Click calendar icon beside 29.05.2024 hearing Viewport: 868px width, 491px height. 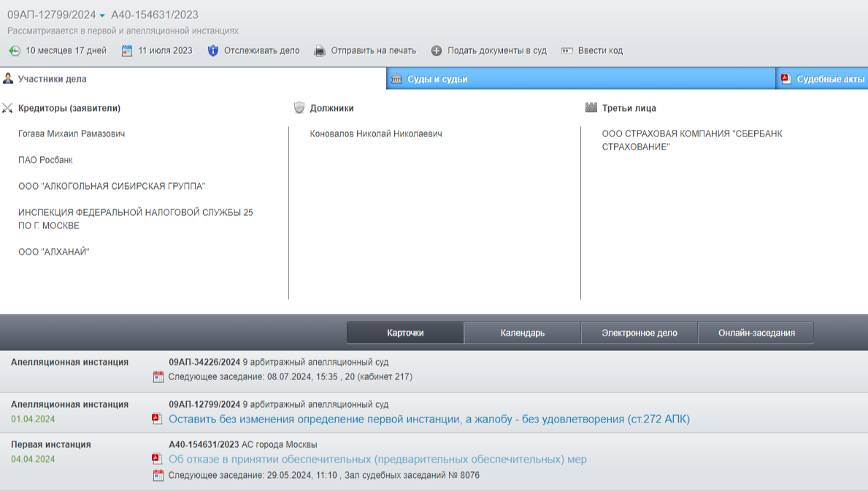pyautogui.click(x=158, y=476)
